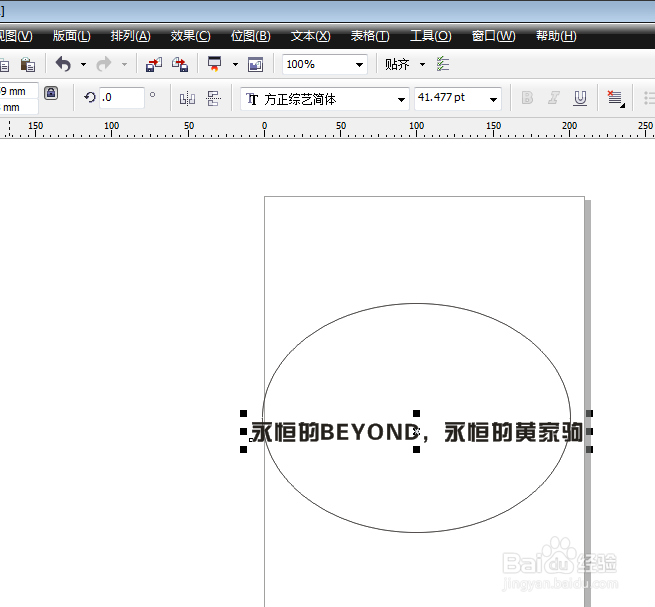Click the bullet list icon
Viewport: 655px width, 607px height.
click(x=649, y=98)
